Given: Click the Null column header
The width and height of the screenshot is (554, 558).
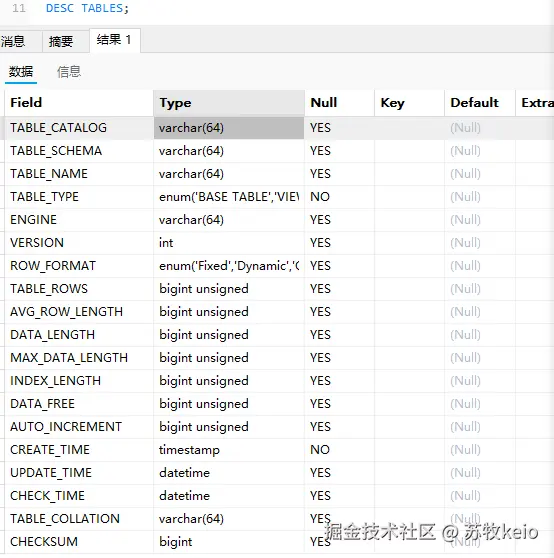Looking at the screenshot, I should click(339, 103).
